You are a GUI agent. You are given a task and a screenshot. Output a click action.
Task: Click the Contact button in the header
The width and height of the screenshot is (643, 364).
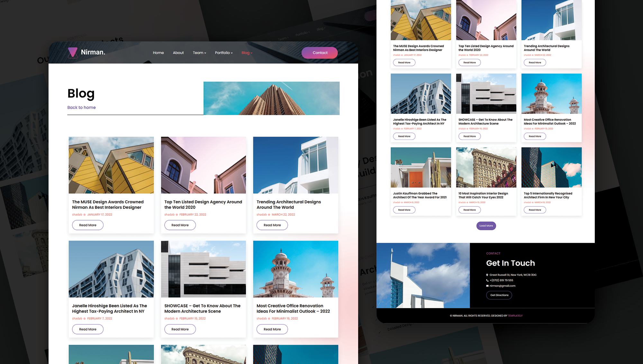tap(320, 52)
